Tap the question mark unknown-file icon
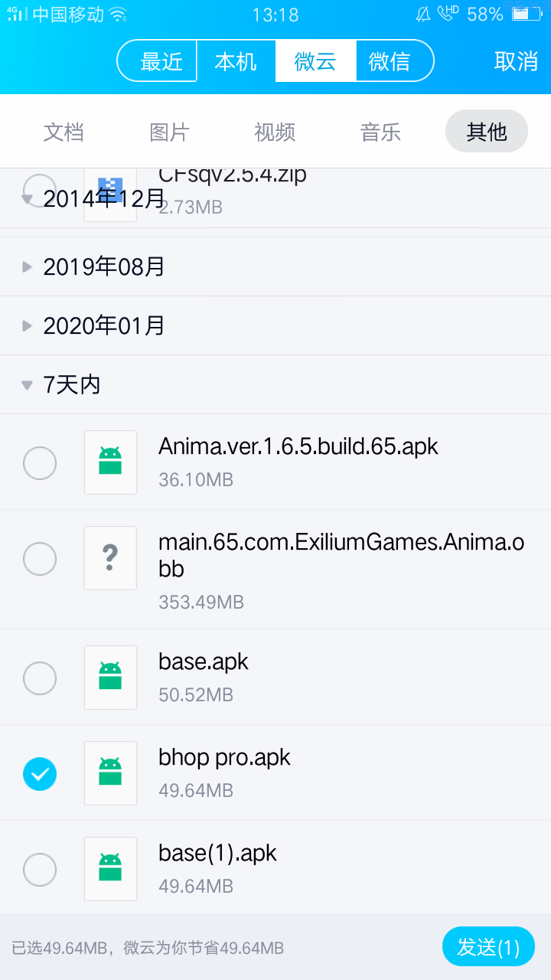This screenshot has height=980, width=551. [110, 558]
